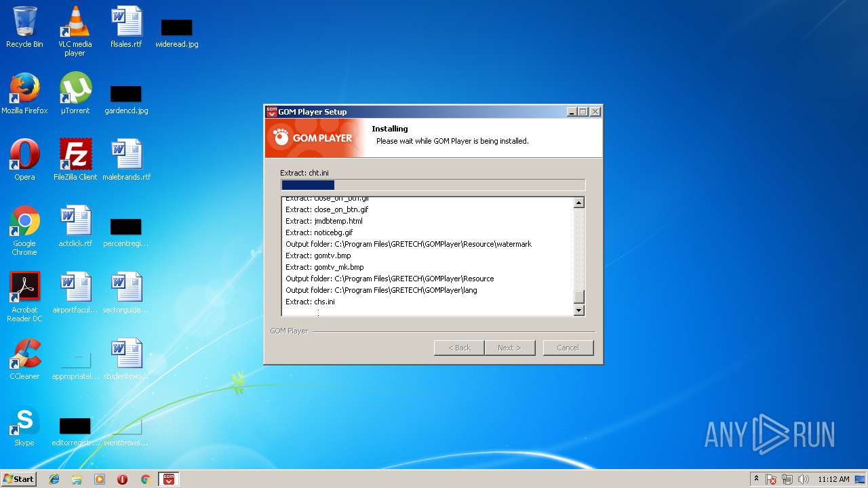Click the Next > button in setup
The width and height of the screenshot is (868, 488).
coord(510,348)
